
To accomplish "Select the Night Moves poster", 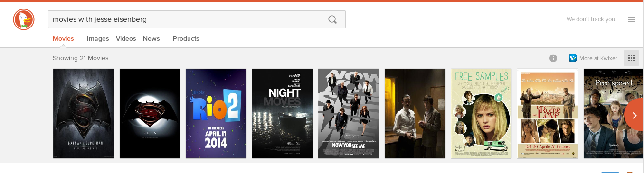I will (x=282, y=114).
